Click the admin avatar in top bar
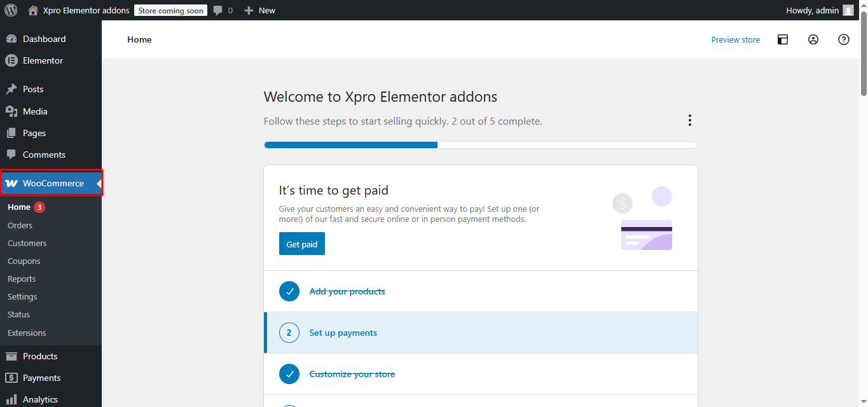This screenshot has width=868, height=407. coord(848,10)
